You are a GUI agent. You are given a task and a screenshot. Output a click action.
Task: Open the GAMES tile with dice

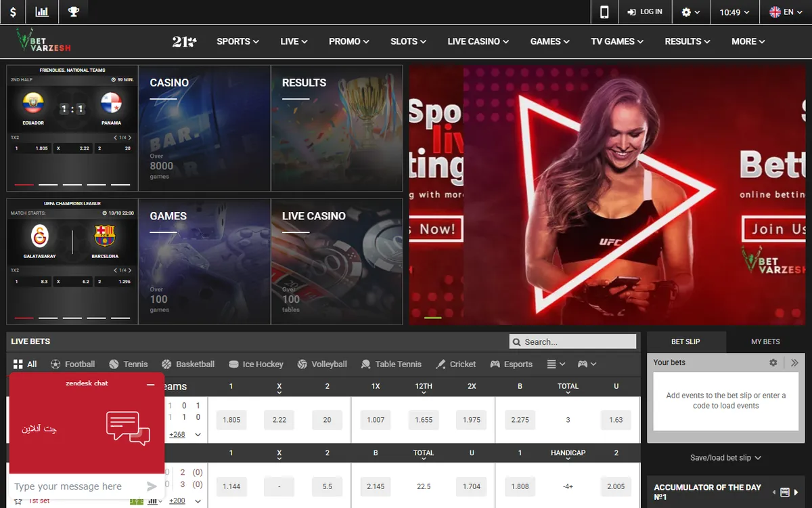pyautogui.click(x=204, y=261)
